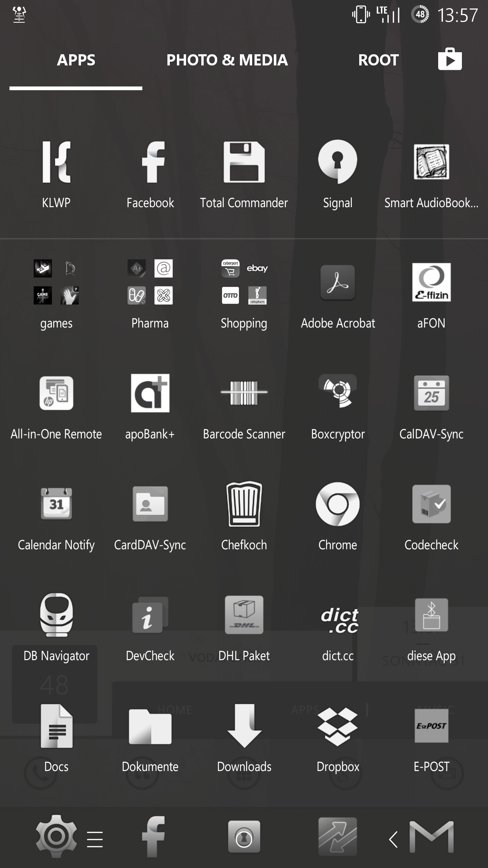488x868 pixels.
Task: Open the Play Store shortcut icon
Action: tap(450, 60)
